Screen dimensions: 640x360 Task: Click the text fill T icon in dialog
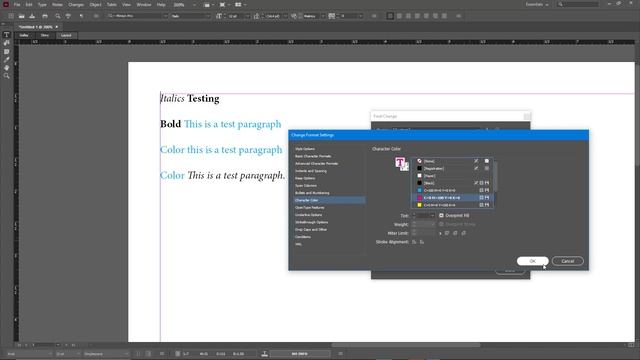coord(400,162)
